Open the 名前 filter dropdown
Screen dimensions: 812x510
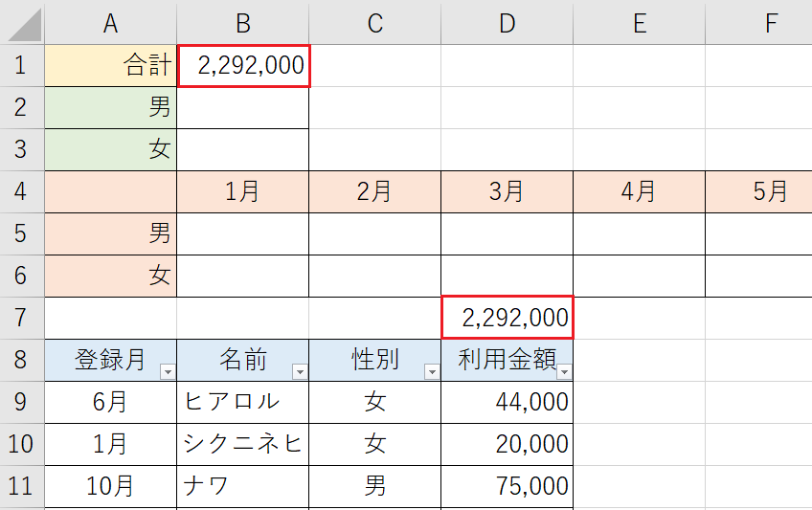click(300, 372)
